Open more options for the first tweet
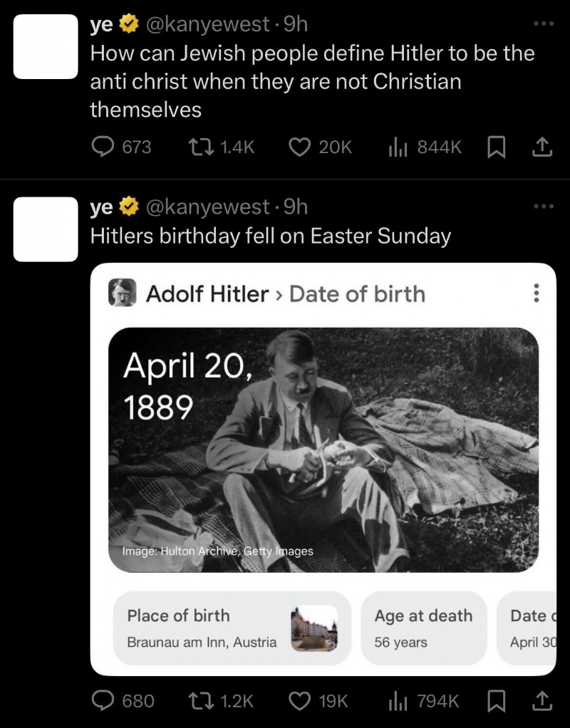Image resolution: width=570 pixels, height=728 pixels. coord(543,24)
